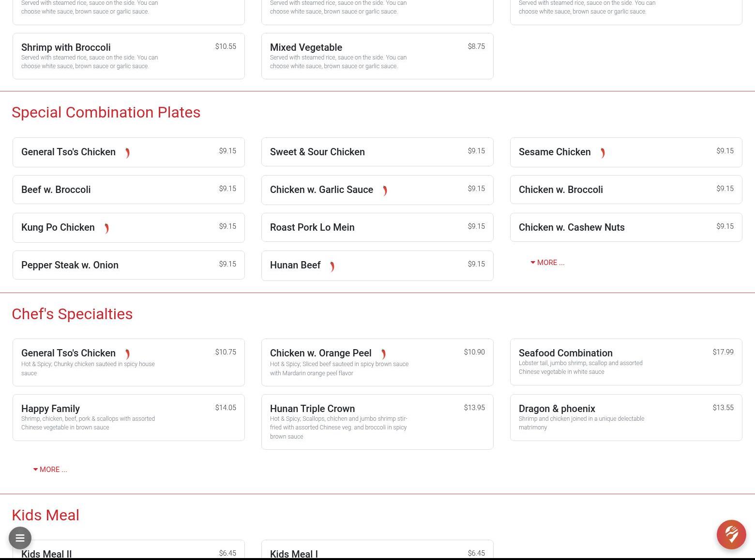Select Kids Meal I item
755x560 pixels.
pyautogui.click(x=377, y=550)
